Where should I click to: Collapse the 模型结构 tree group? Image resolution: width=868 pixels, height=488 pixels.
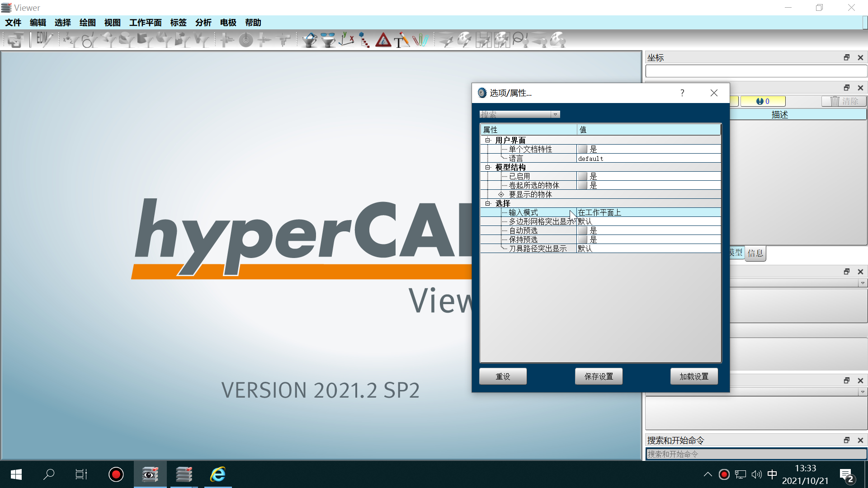tap(488, 167)
